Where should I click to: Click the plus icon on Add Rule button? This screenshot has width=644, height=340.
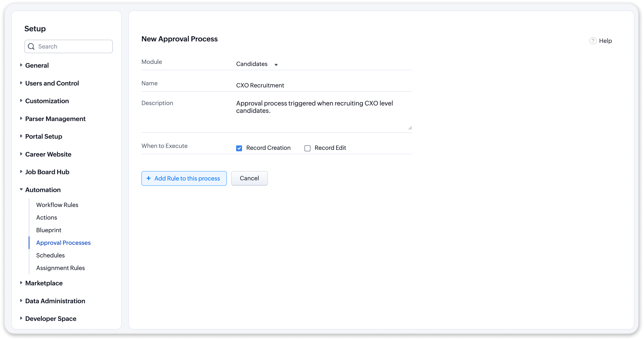tap(149, 178)
